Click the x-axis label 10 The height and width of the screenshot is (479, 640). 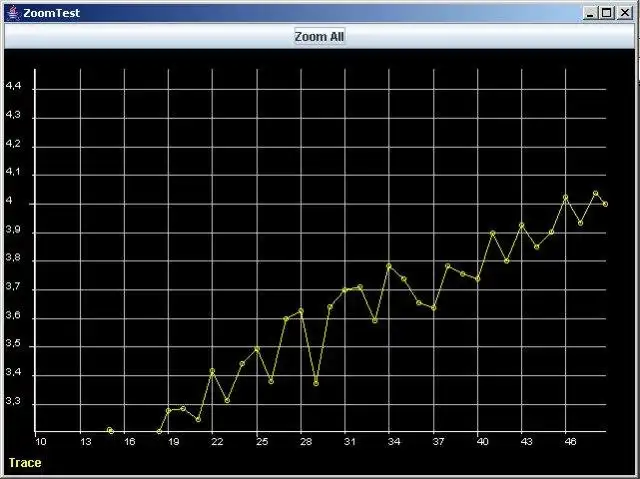coord(41,441)
